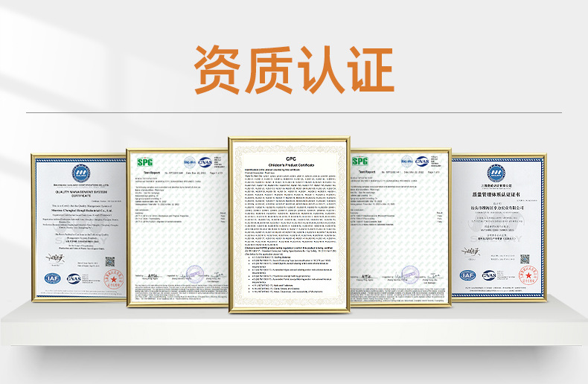Open the left SPG Test Report frame
This screenshot has width=588, height=384.
pos(177,228)
